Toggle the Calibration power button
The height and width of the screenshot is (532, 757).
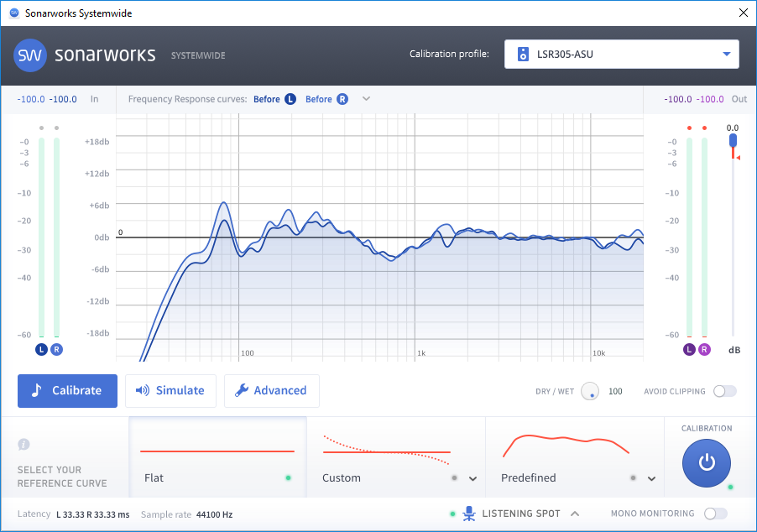coord(707,462)
